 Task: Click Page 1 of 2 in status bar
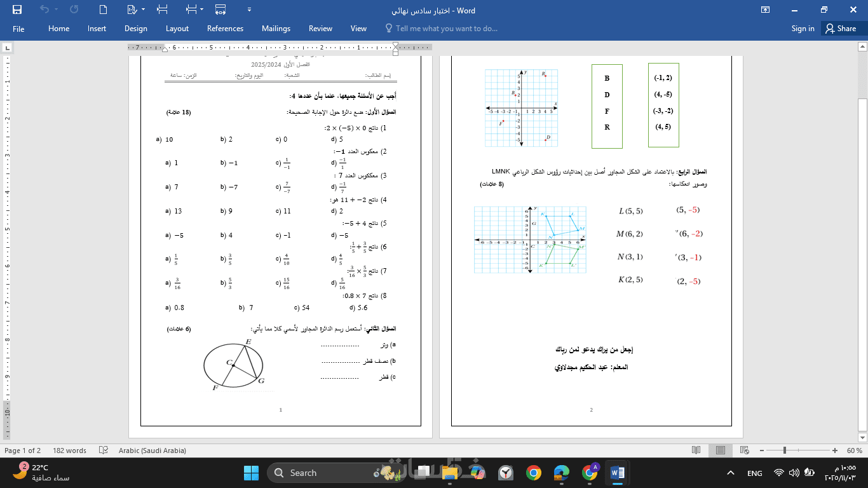[22, 451]
